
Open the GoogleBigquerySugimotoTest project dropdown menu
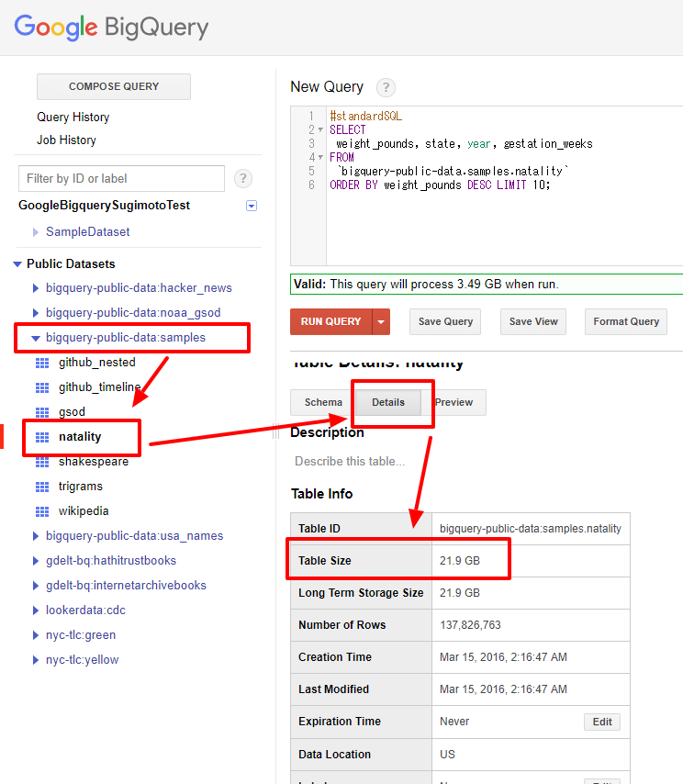pos(252,206)
